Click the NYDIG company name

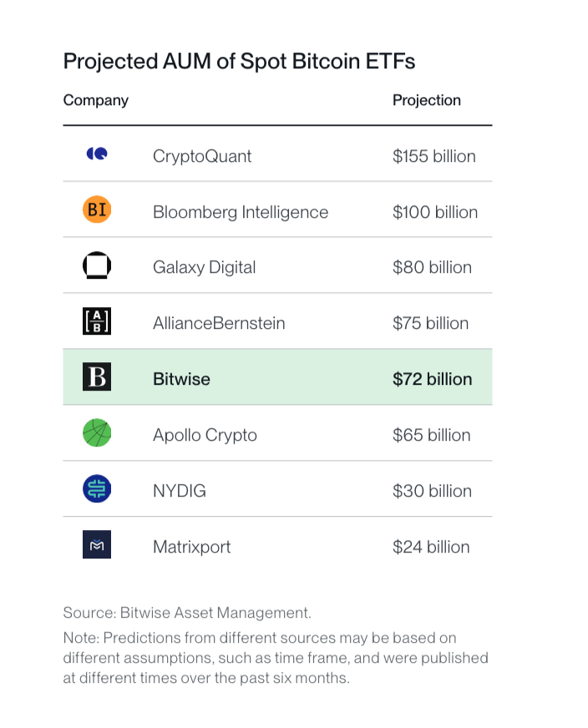[179, 491]
